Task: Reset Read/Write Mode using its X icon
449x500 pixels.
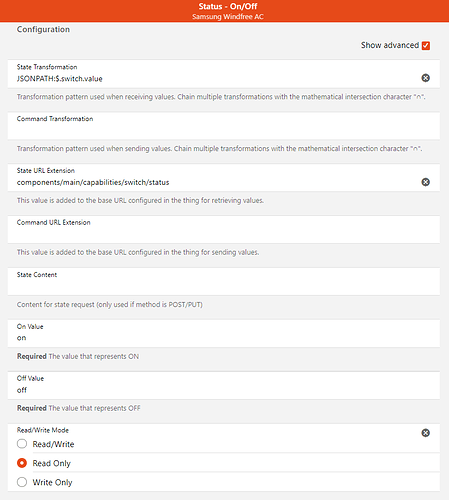Action: click(425, 433)
